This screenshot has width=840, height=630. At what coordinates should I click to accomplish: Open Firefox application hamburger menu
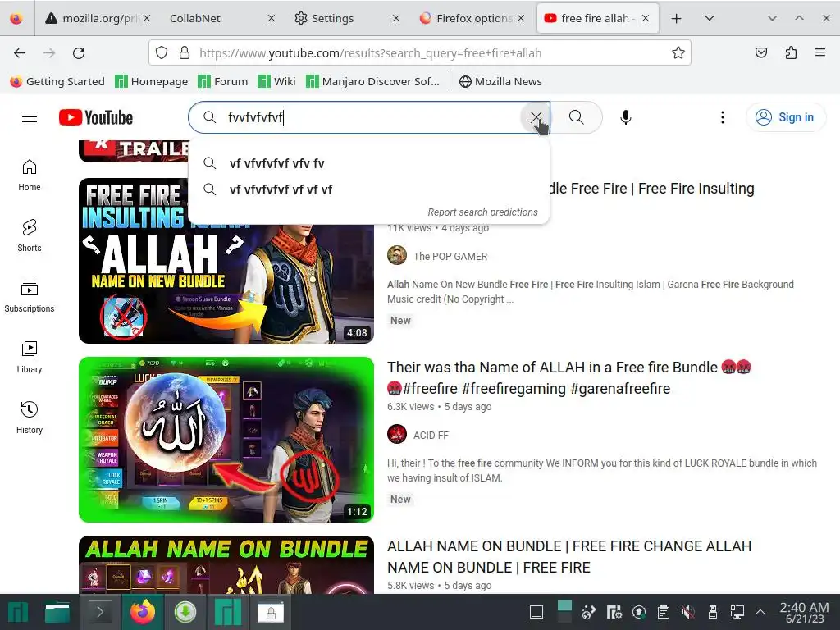coord(820,52)
